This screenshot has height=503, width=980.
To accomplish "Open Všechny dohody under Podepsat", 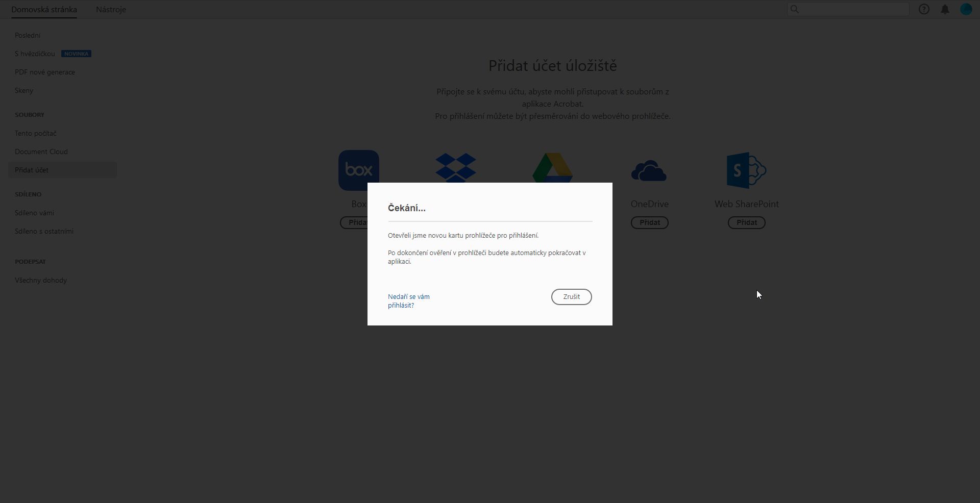I will coord(40,280).
